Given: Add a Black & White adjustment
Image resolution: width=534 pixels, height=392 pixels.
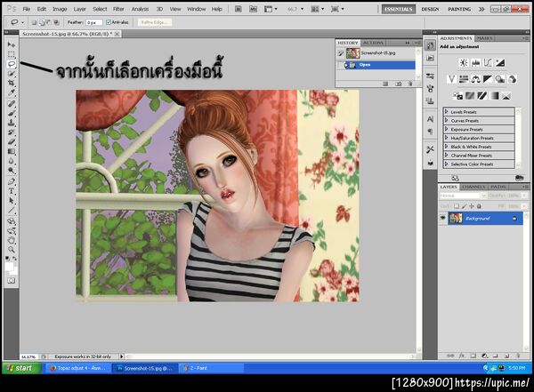Looking at the screenshot, I should [x=488, y=79].
